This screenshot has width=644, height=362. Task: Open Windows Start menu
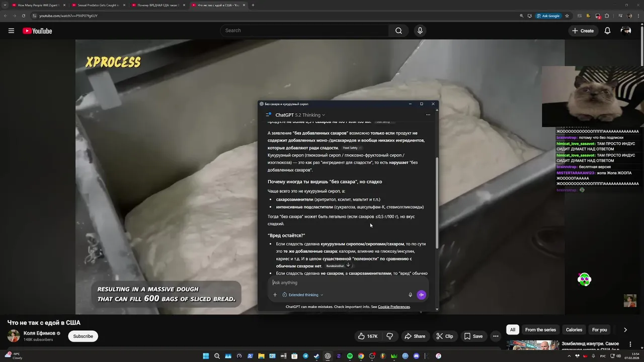206,356
